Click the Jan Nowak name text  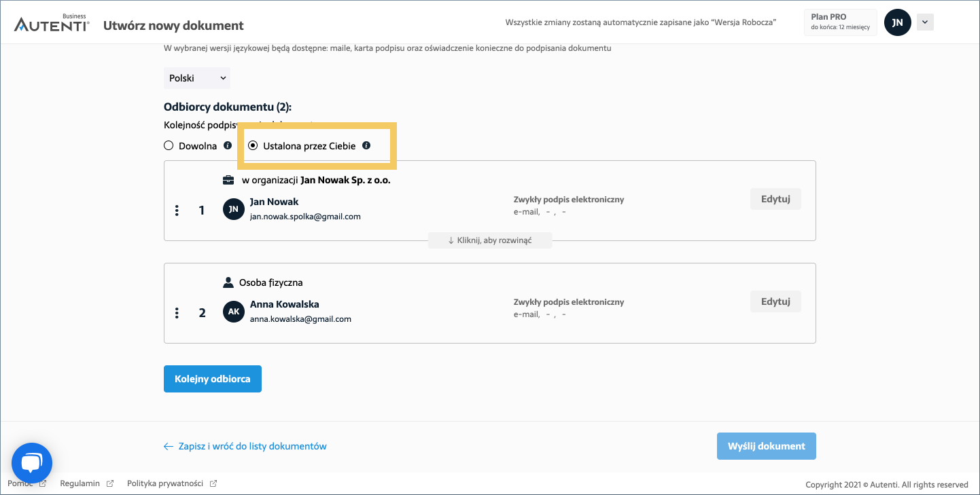coord(274,202)
